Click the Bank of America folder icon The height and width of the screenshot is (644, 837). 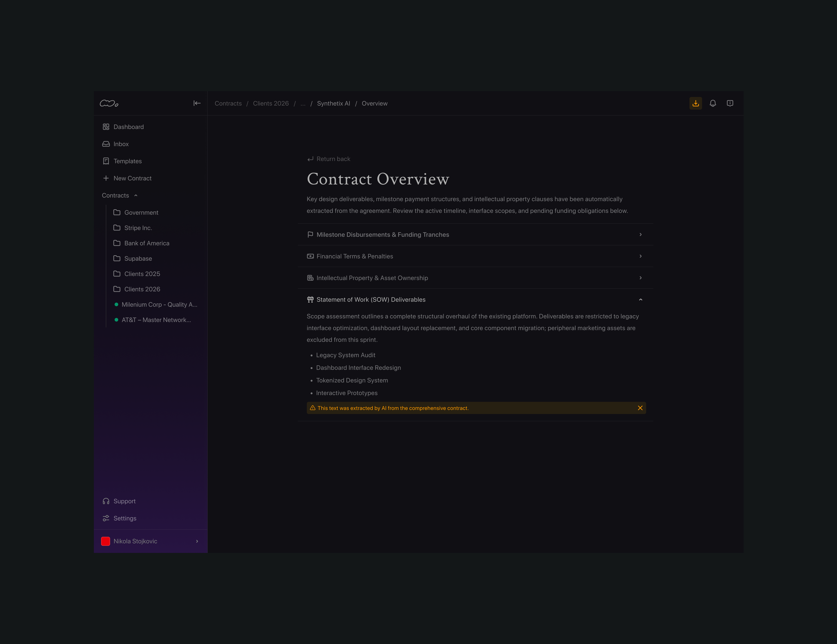pos(117,243)
